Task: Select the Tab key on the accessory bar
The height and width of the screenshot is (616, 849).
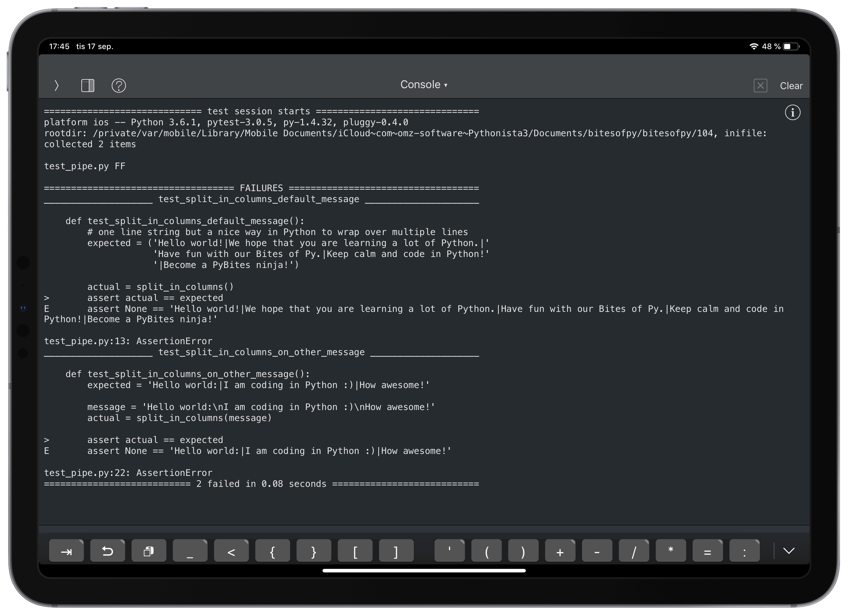Action: [66, 550]
